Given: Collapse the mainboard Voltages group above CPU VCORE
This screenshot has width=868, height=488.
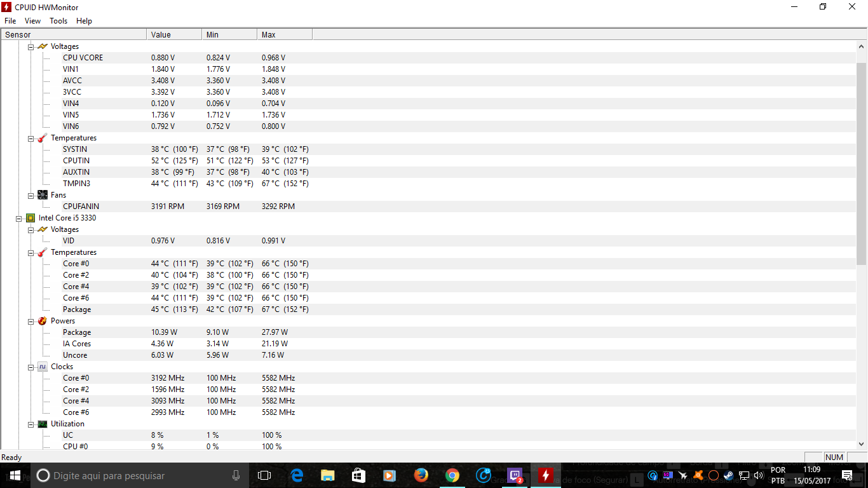Looking at the screenshot, I should (x=31, y=46).
